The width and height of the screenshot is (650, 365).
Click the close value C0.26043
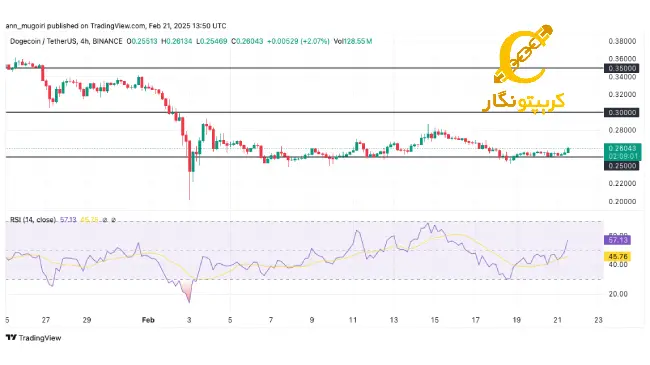pos(247,41)
